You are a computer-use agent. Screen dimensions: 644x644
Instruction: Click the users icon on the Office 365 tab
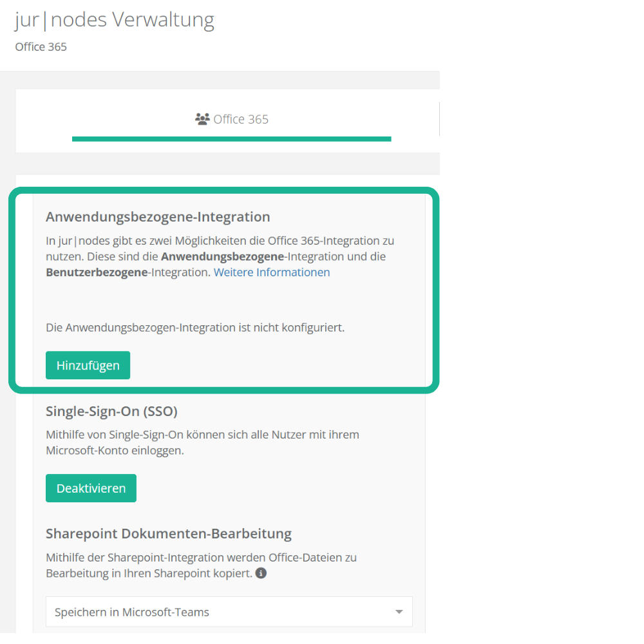pos(202,119)
